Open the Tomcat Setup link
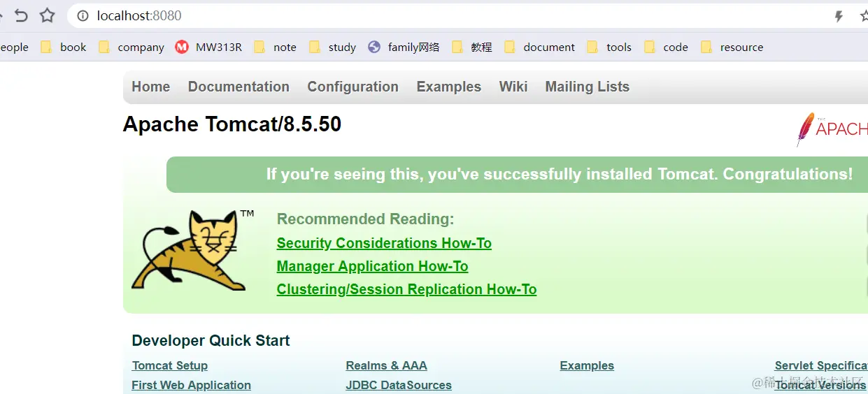868x394 pixels. click(x=170, y=365)
